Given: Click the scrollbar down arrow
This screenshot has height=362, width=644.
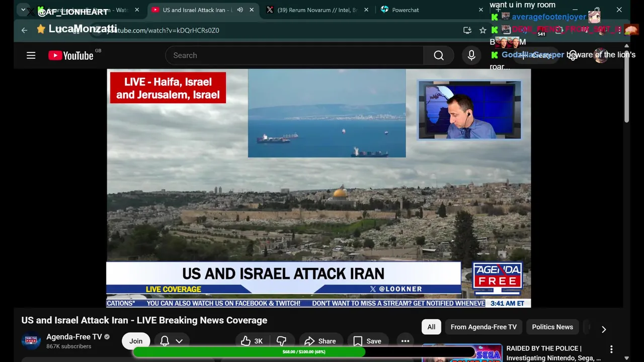Looking at the screenshot, I should pos(627,358).
